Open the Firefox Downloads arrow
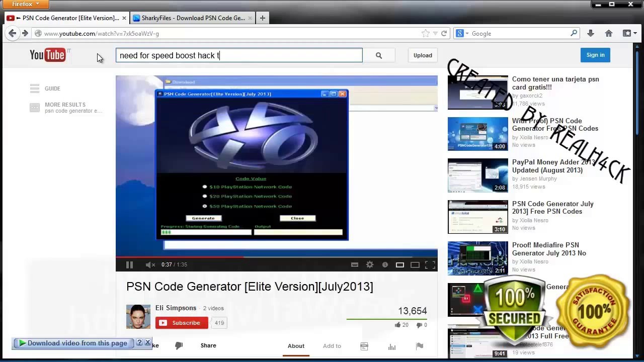 pyautogui.click(x=591, y=33)
